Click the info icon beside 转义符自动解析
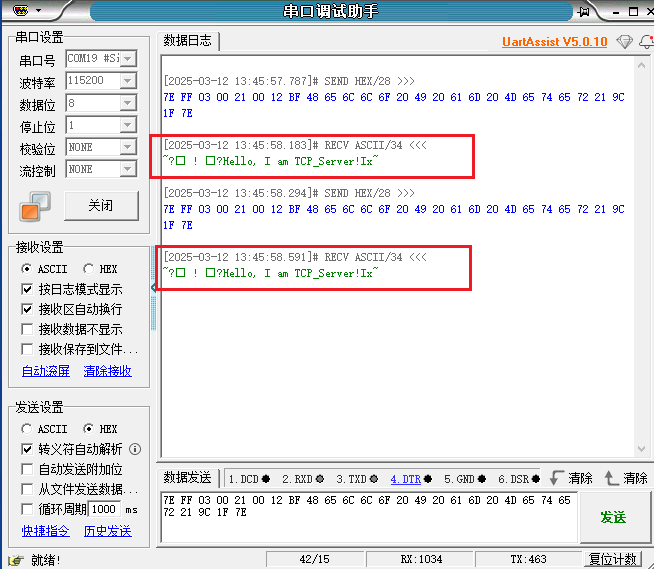This screenshot has height=569, width=654. click(x=135, y=449)
